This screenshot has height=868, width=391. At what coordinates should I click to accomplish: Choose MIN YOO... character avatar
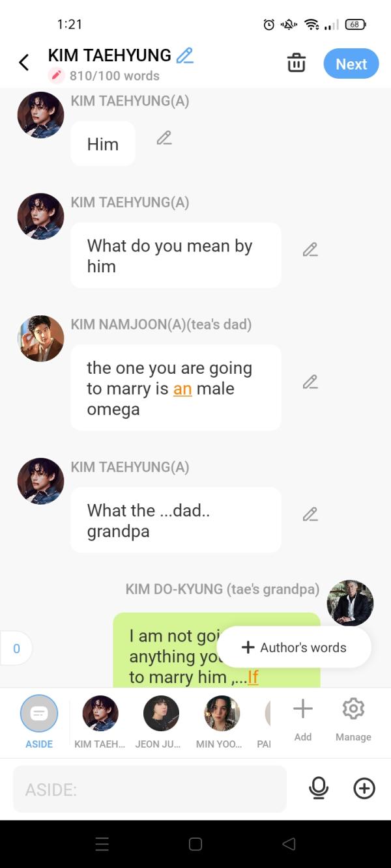pyautogui.click(x=222, y=714)
